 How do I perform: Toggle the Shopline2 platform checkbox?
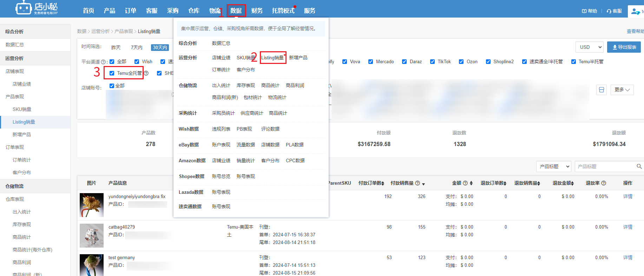coord(488,62)
